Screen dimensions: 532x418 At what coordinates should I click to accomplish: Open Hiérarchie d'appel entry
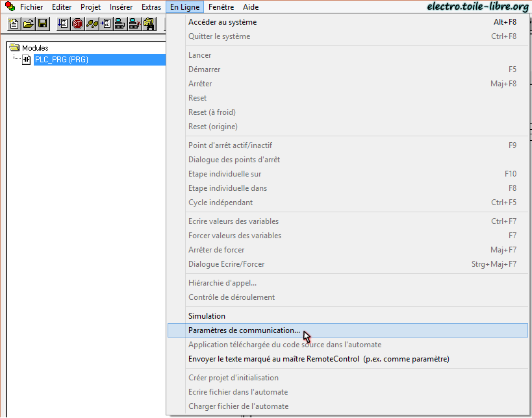click(348, 283)
